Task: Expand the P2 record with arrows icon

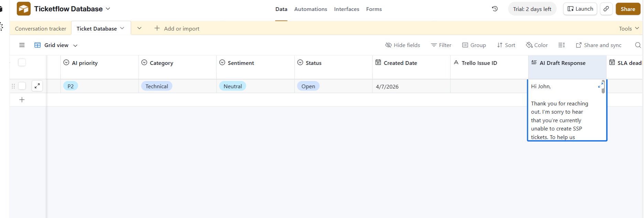Action: pos(37,86)
